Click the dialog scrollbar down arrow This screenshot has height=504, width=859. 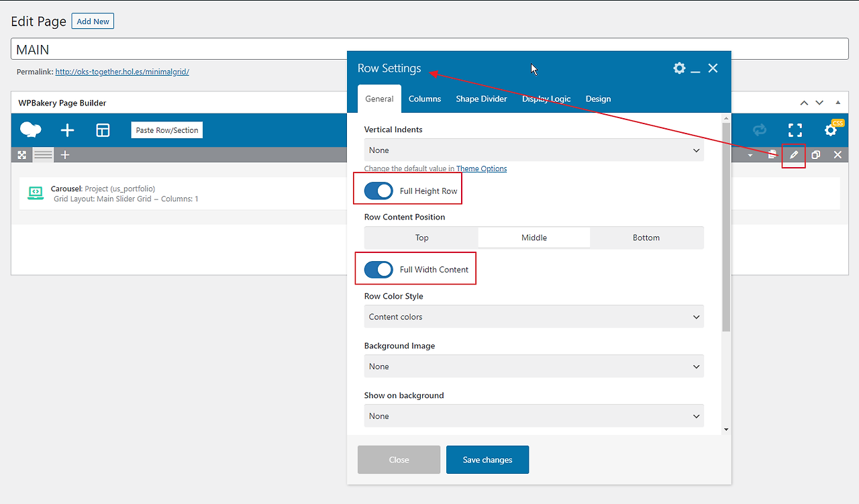[726, 430]
